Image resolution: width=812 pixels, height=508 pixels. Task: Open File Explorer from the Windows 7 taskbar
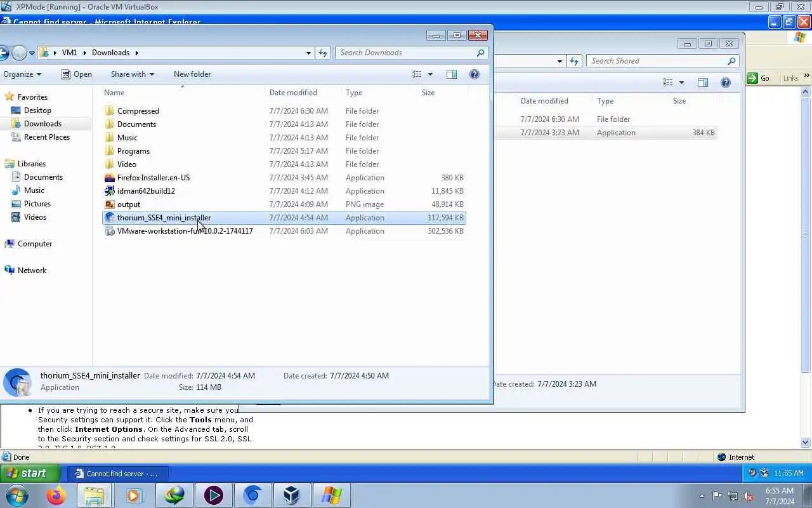click(94, 495)
